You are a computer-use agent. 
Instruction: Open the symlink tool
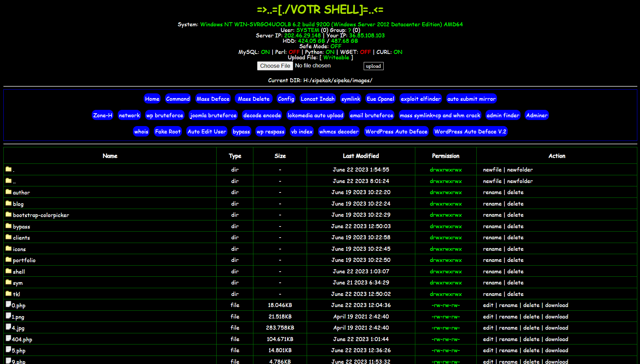tap(351, 99)
